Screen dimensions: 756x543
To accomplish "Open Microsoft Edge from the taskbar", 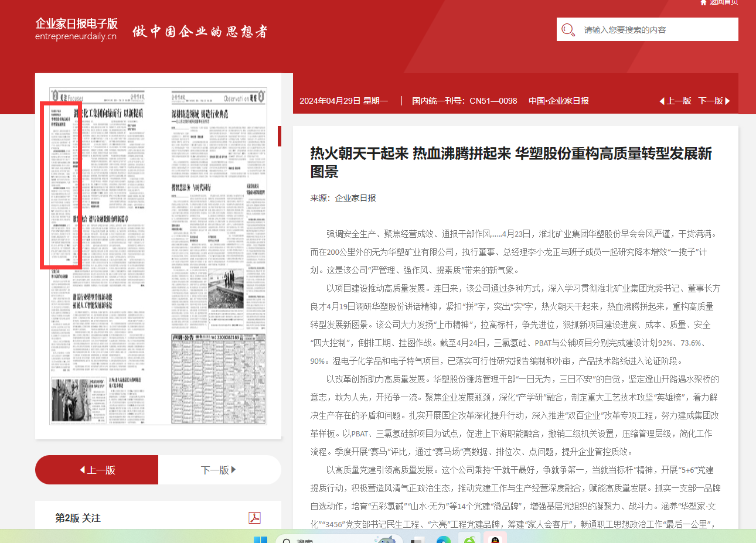I will point(444,539).
